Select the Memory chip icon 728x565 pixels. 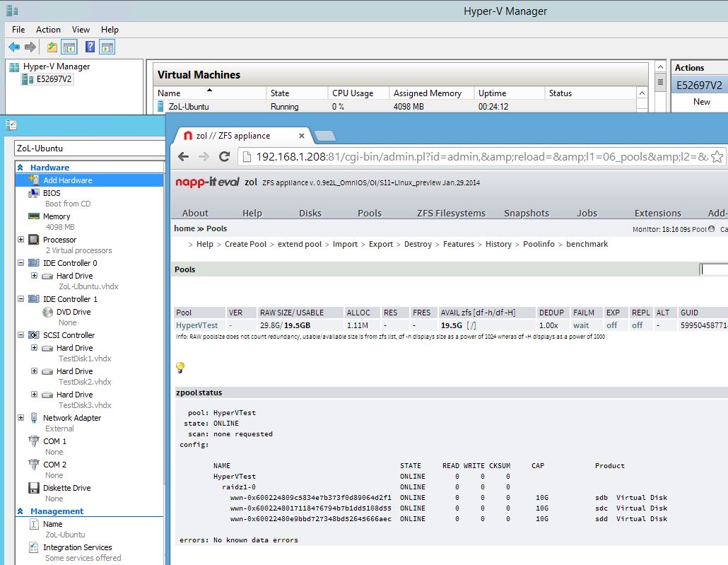coord(33,216)
